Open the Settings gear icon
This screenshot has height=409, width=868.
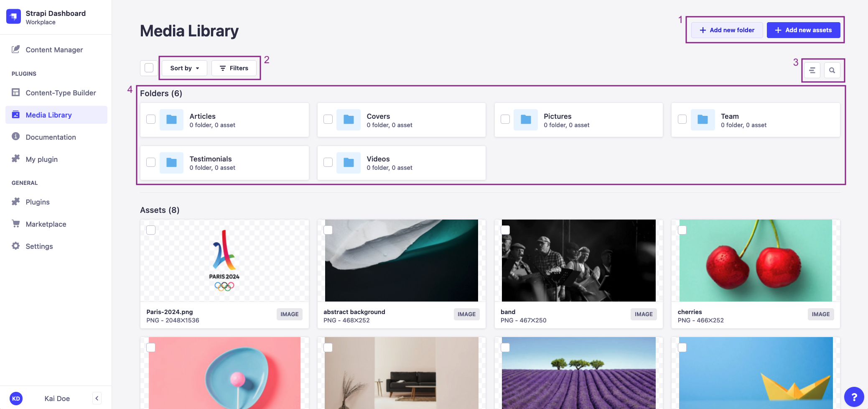pyautogui.click(x=15, y=246)
